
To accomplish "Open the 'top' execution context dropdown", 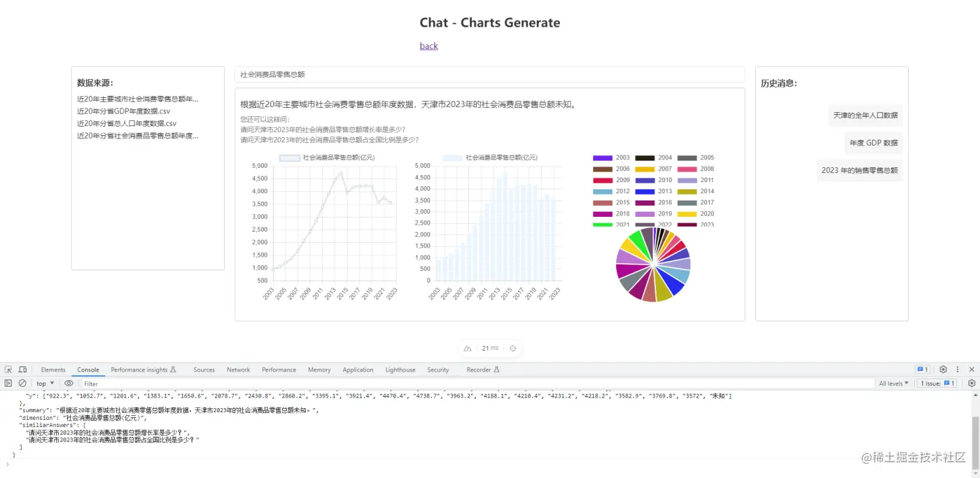I will click(44, 383).
